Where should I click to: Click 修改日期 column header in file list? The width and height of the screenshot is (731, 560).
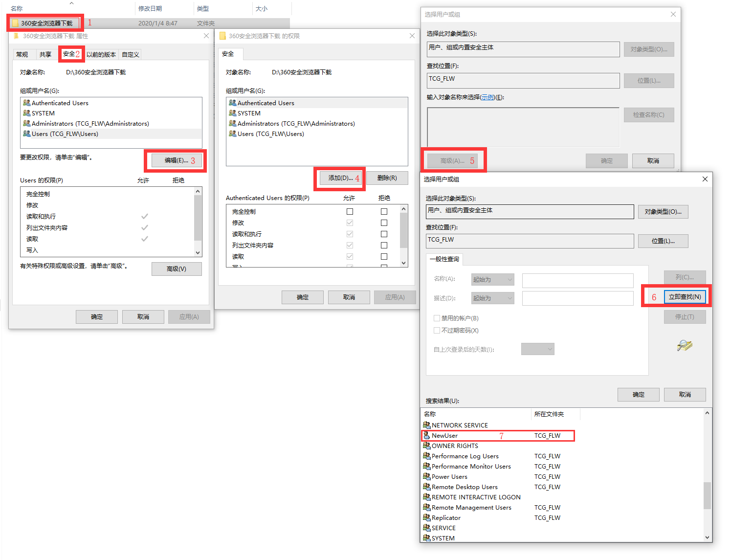[164, 8]
